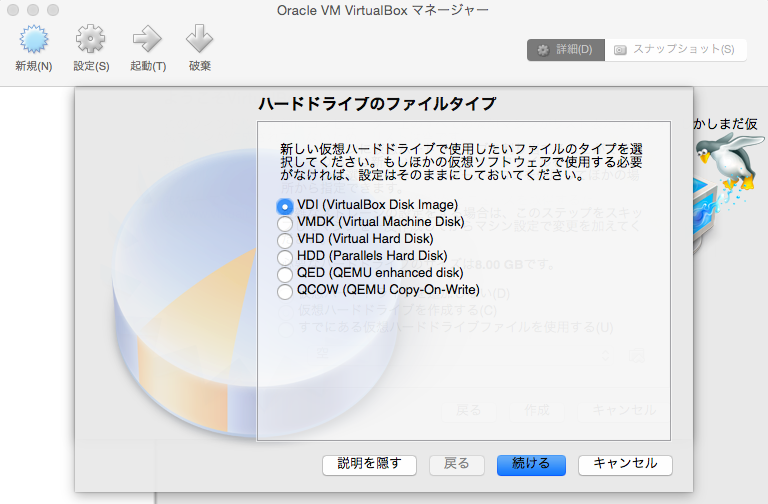Click the 説明を隠す (hide description) button
768x504 pixels.
[x=369, y=465]
